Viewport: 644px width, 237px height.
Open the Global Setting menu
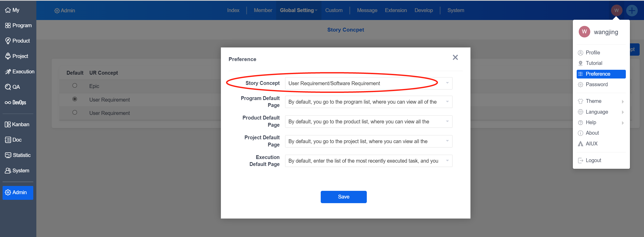(x=298, y=11)
